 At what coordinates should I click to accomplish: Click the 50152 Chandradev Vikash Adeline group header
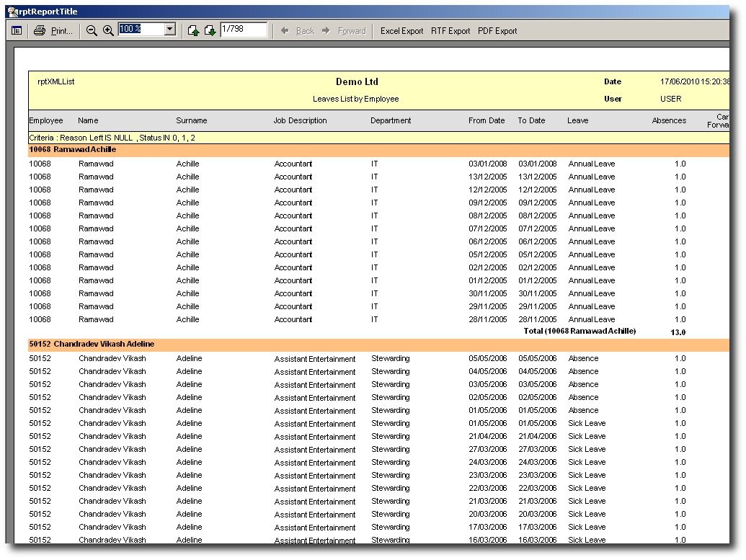[x=92, y=345]
